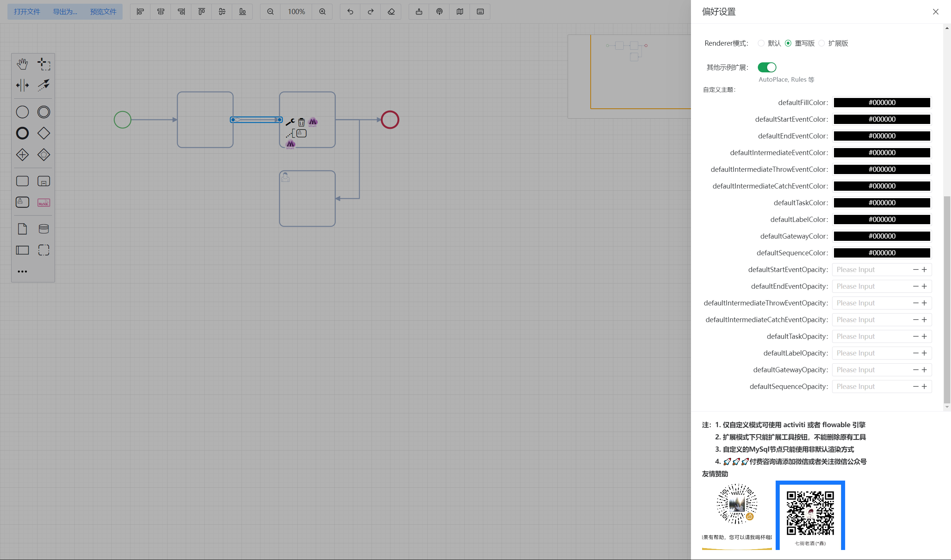Screen dimensions: 951x560
Task: Pick the exclusive gateway diamond shape
Action: (43, 133)
